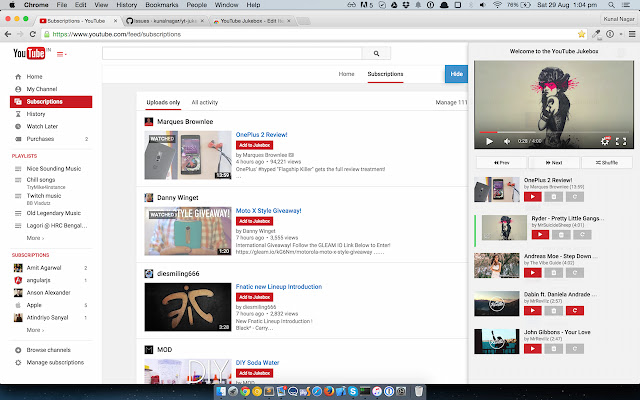
Task: Skip to next track with Next button
Action: pyautogui.click(x=554, y=162)
